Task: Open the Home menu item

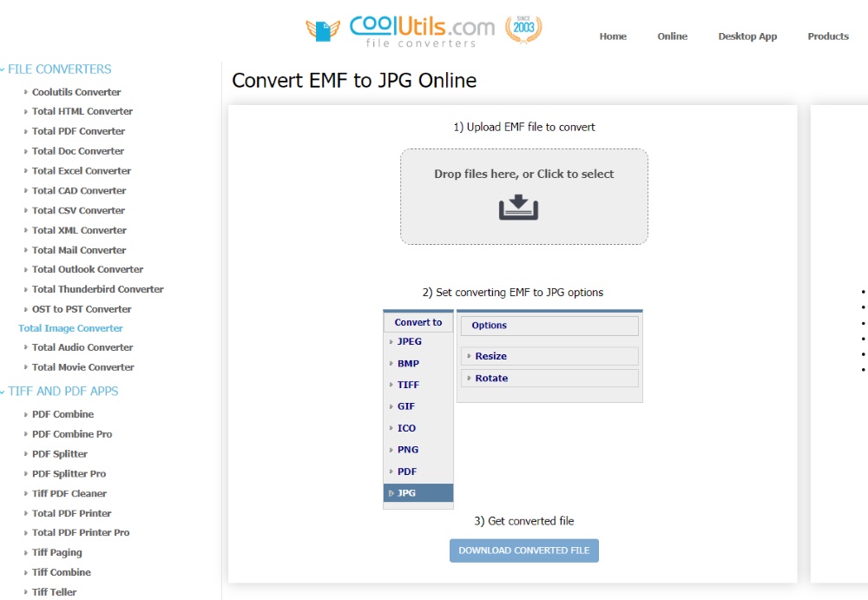Action: click(x=613, y=36)
